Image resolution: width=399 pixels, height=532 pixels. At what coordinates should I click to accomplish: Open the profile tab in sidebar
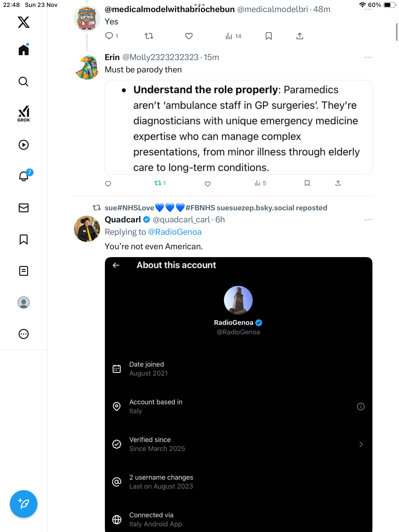(x=24, y=302)
